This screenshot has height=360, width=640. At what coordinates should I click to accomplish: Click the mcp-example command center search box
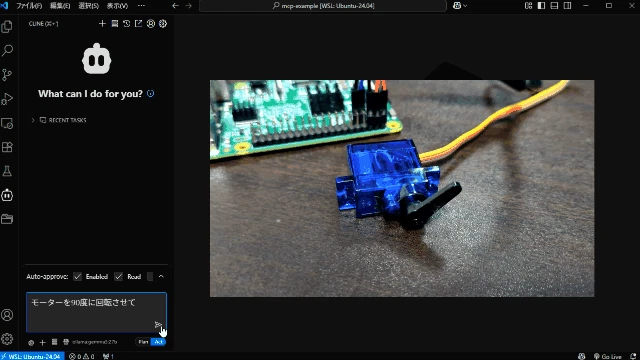(323, 6)
